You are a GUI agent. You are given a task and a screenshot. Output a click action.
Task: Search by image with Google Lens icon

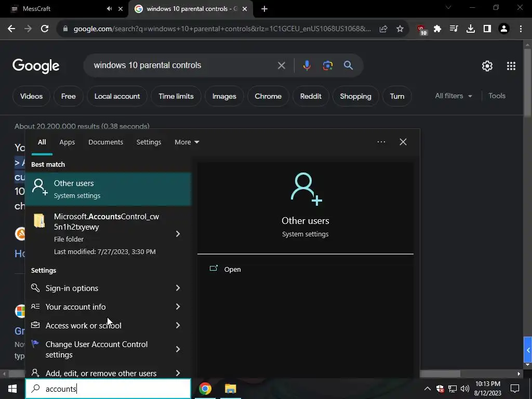coord(327,65)
